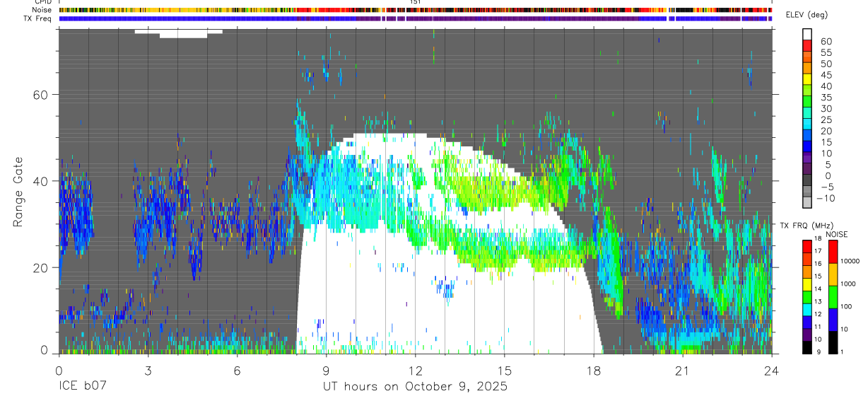
Task: Click x-axis tick label '9' under plot
Action: click(x=326, y=371)
